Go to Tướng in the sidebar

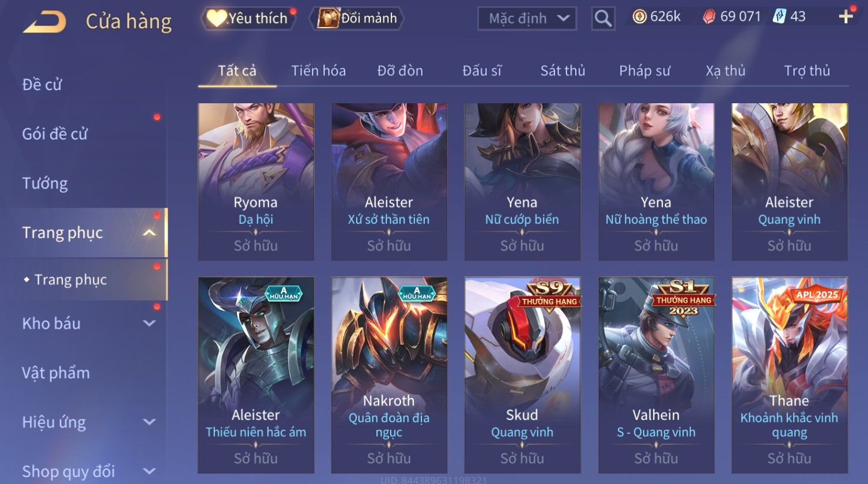click(x=45, y=183)
